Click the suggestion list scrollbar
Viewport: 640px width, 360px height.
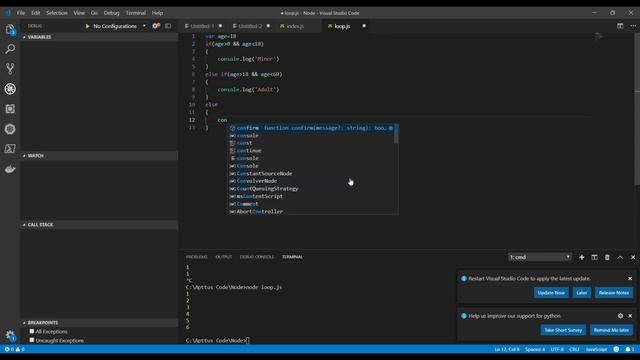396,134
